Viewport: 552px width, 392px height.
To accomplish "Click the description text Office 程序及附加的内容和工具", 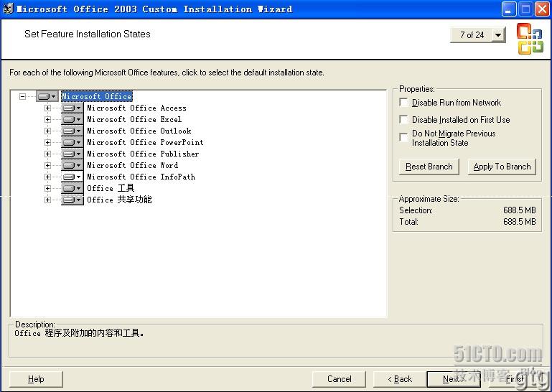I will pyautogui.click(x=79, y=333).
